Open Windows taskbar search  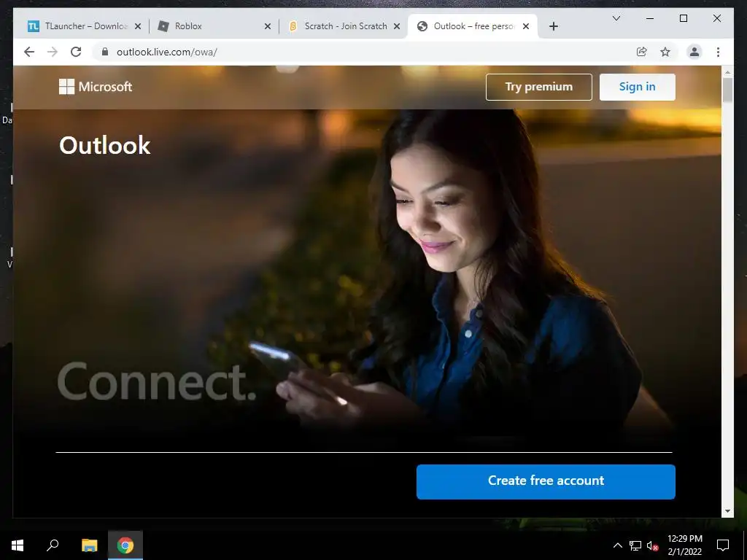tap(53, 545)
